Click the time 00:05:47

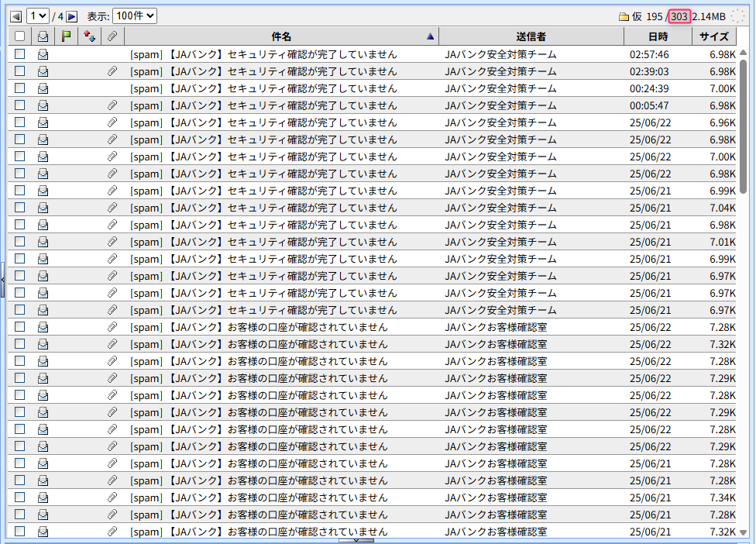pyautogui.click(x=649, y=105)
